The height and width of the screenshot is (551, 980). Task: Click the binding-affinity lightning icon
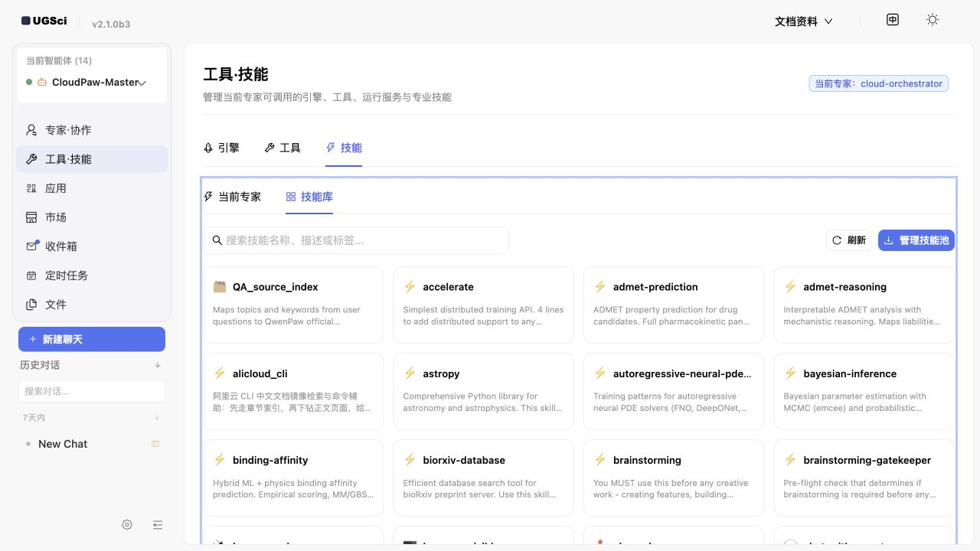pos(220,460)
